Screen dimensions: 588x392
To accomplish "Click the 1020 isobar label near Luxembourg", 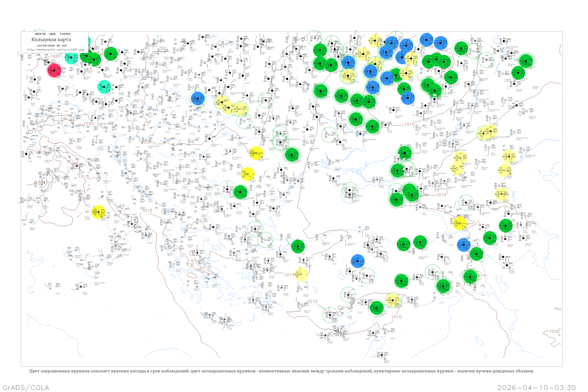I will (x=55, y=56).
